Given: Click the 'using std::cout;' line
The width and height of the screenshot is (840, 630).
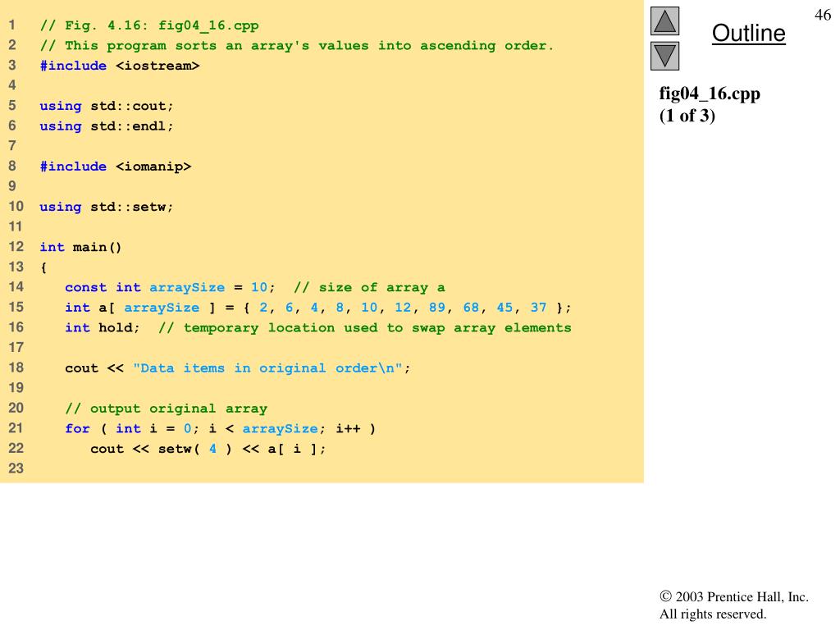Looking at the screenshot, I should pyautogui.click(x=107, y=106).
